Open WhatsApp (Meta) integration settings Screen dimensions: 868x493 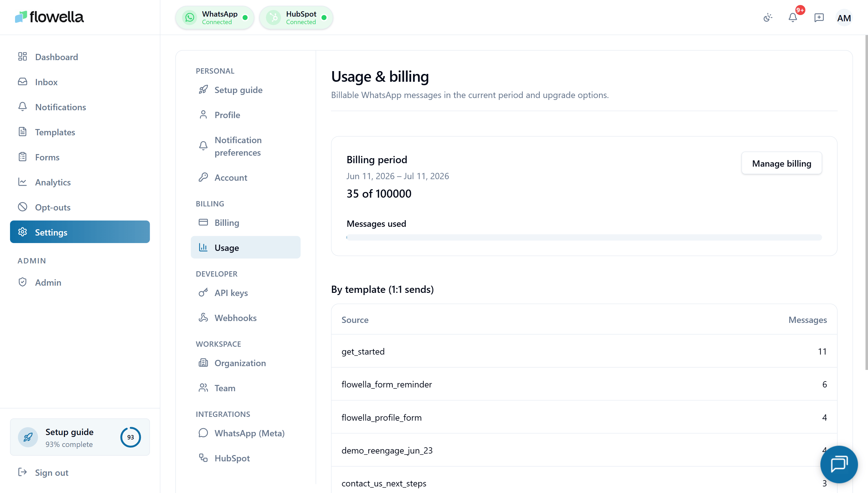pos(246,433)
